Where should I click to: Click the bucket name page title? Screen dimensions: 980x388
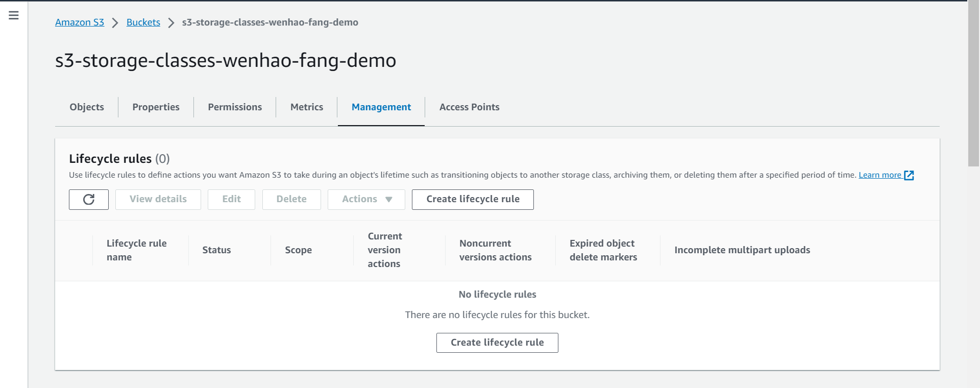[x=226, y=60]
